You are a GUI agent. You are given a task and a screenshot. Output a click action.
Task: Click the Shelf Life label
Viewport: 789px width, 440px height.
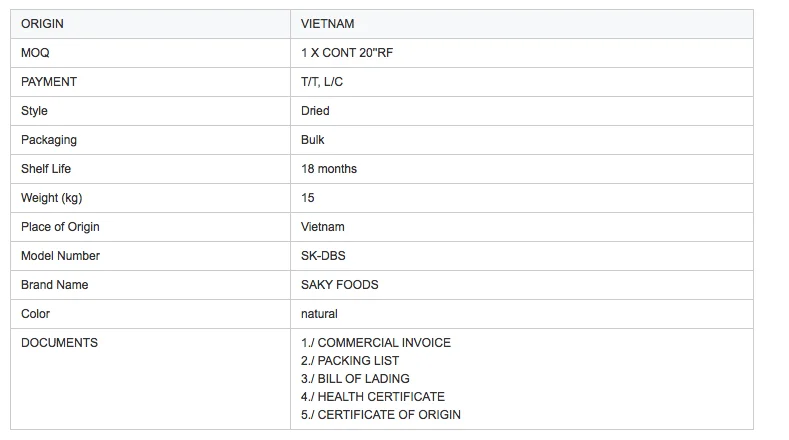click(47, 169)
